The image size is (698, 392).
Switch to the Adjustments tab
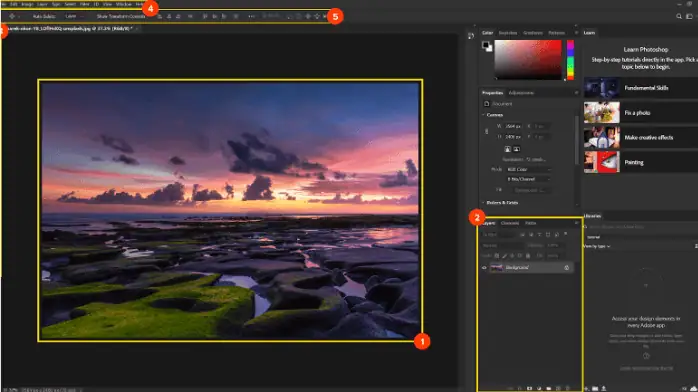[521, 93]
